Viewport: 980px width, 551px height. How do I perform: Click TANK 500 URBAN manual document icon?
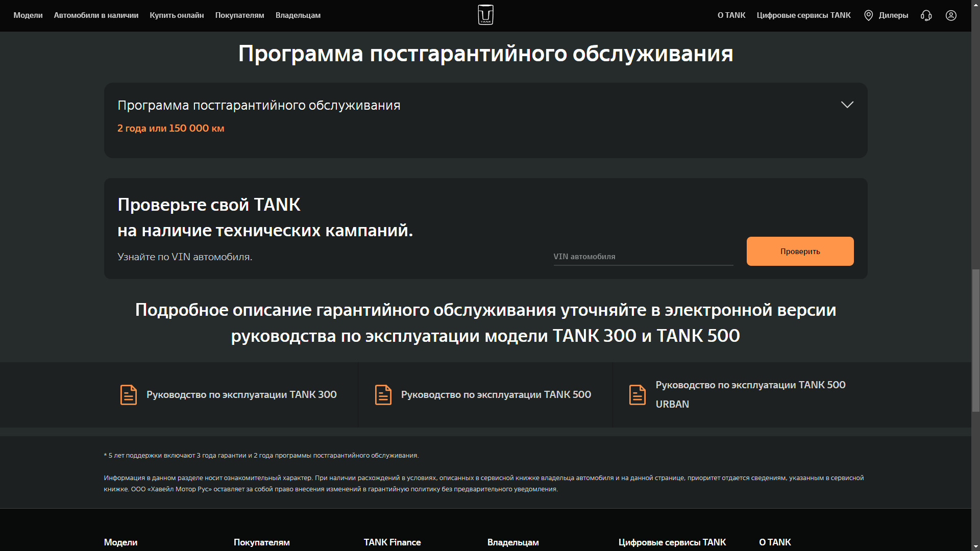tap(637, 395)
